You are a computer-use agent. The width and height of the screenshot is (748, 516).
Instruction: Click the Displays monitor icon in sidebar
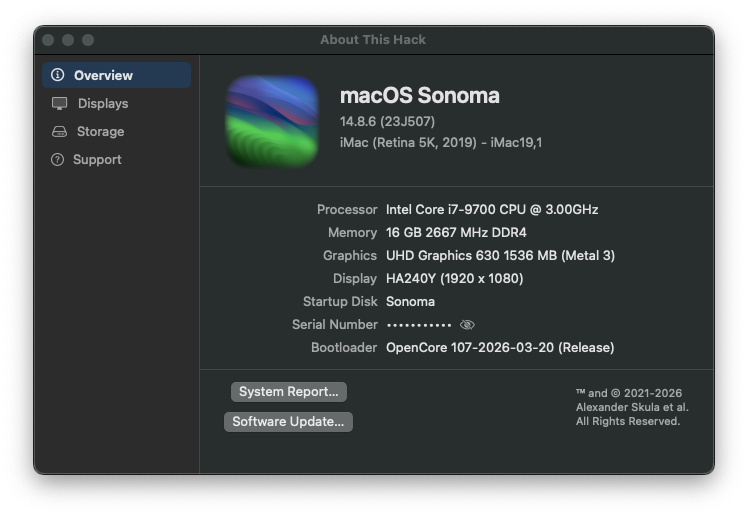(59, 103)
